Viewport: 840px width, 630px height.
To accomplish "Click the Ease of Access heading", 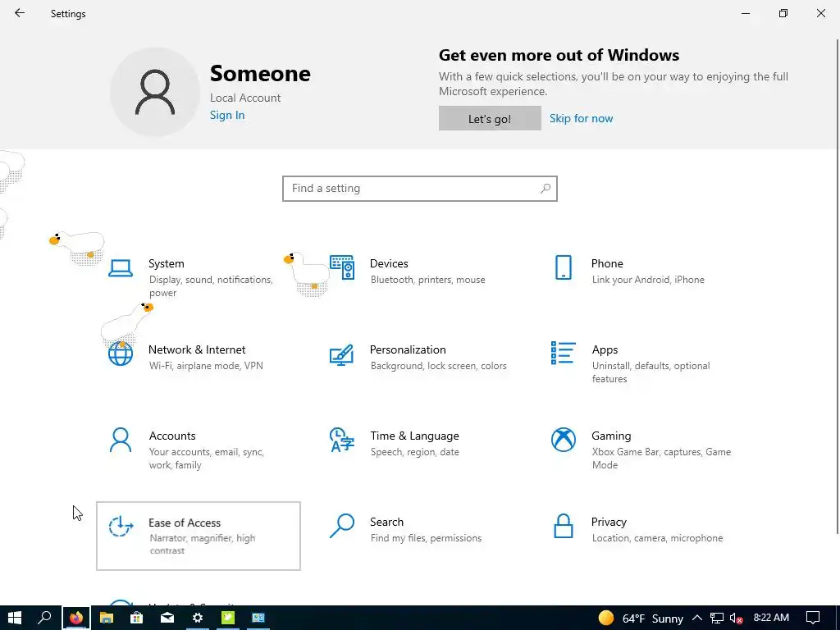I will coord(185,523).
